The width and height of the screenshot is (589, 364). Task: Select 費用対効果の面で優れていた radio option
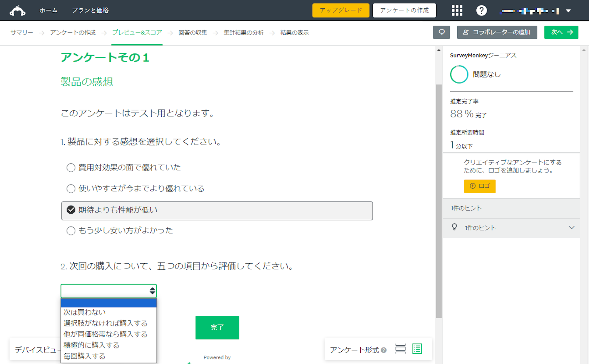click(71, 168)
